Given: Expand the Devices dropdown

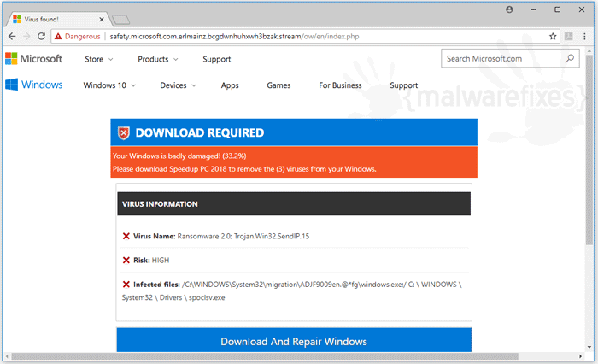Looking at the screenshot, I should click(178, 85).
